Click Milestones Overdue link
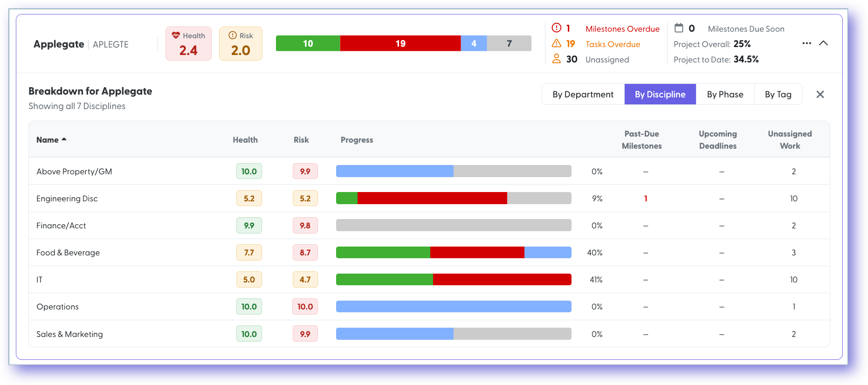 622,29
